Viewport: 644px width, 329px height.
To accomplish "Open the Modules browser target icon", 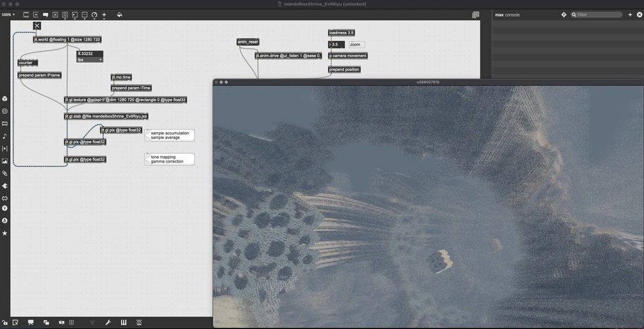I will click(x=5, y=111).
